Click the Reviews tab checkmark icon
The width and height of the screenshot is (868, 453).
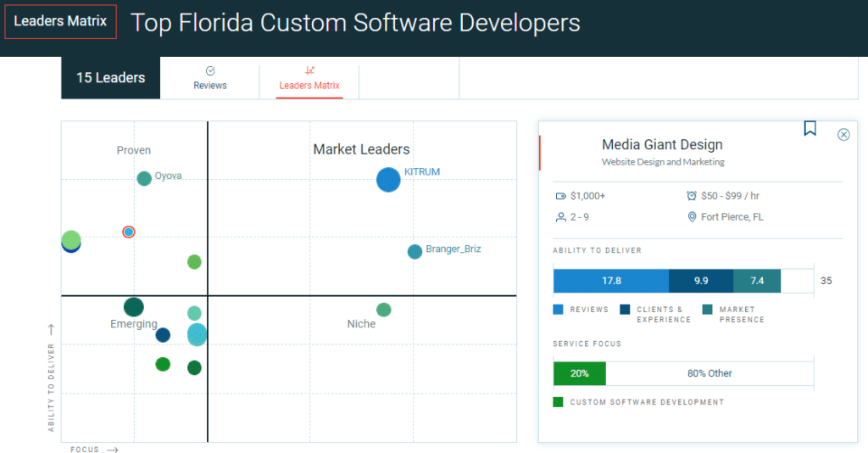click(210, 71)
